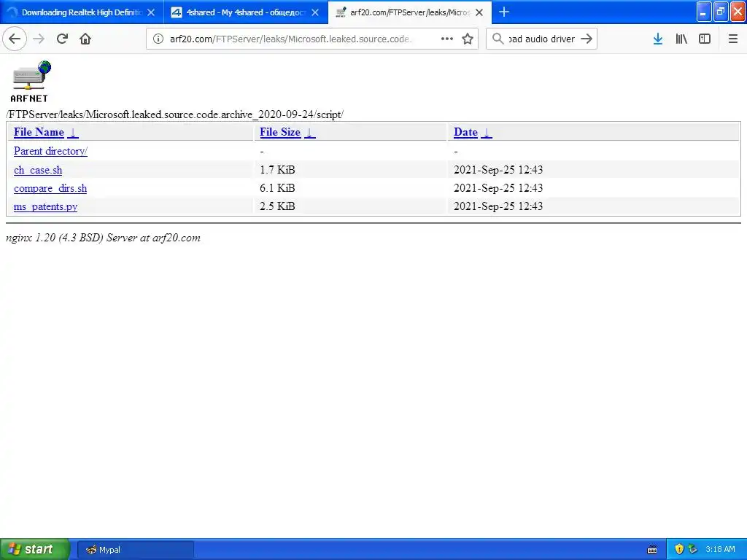Viewport: 747px width, 560px height.
Task: Open the ch_case.sh file
Action: [x=38, y=170]
